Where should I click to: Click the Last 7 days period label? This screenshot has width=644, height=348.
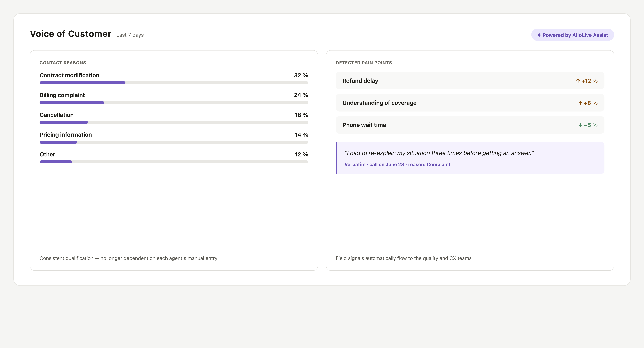tap(130, 35)
